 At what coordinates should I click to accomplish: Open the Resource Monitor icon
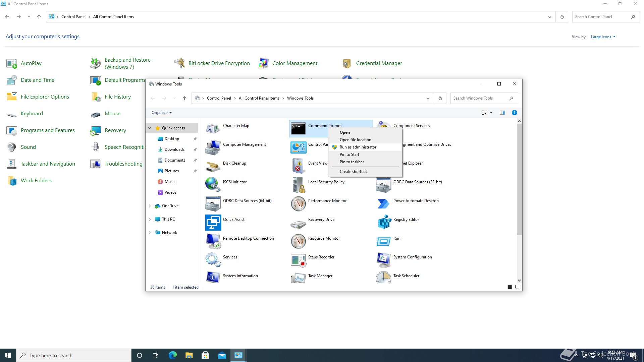[298, 241]
